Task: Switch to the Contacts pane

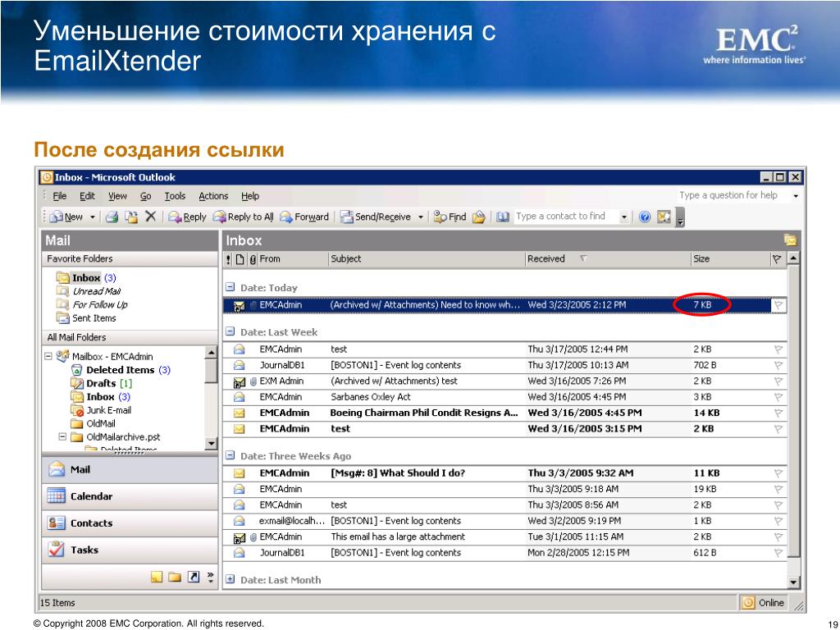Action: (x=130, y=523)
